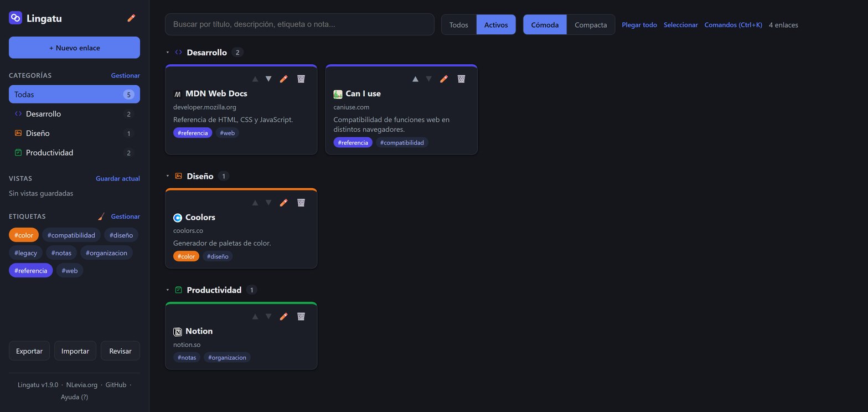Click the Revisar button
This screenshot has height=412, width=868.
[120, 351]
